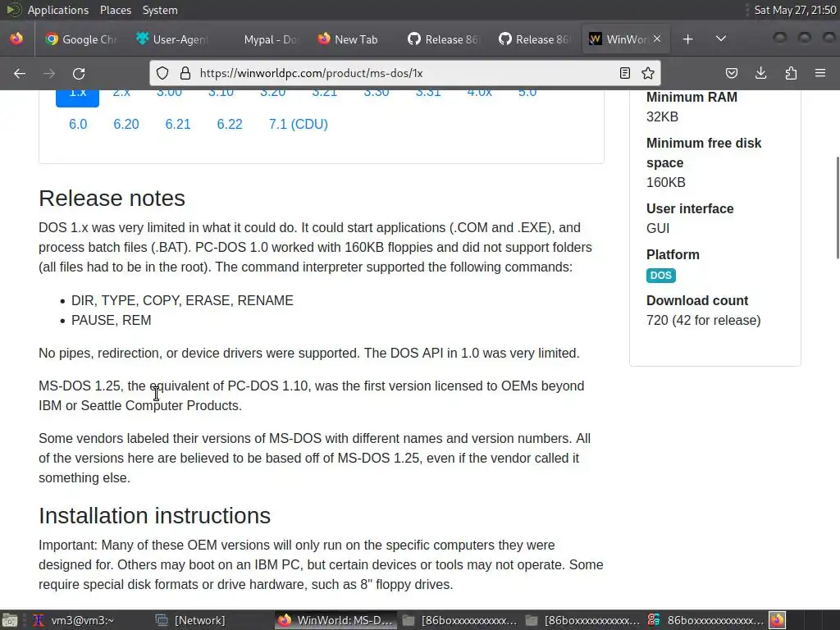Switch to vm3@vm3 terminal in taskbar
Viewport: 840px width, 630px height.
[73, 620]
